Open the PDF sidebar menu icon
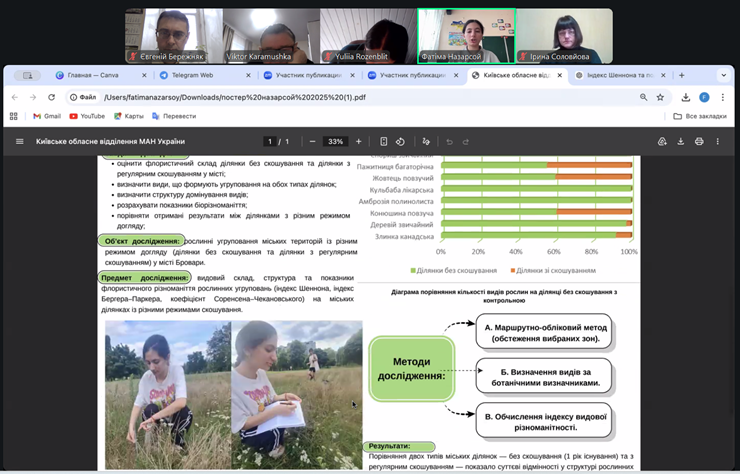The height and width of the screenshot is (474, 740). click(x=19, y=141)
